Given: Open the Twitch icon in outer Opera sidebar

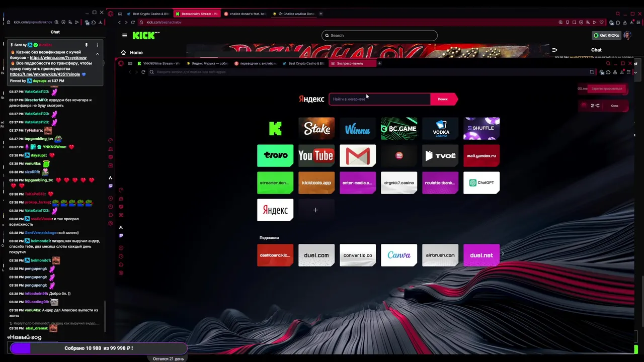Looking at the screenshot, I should (x=111, y=186).
